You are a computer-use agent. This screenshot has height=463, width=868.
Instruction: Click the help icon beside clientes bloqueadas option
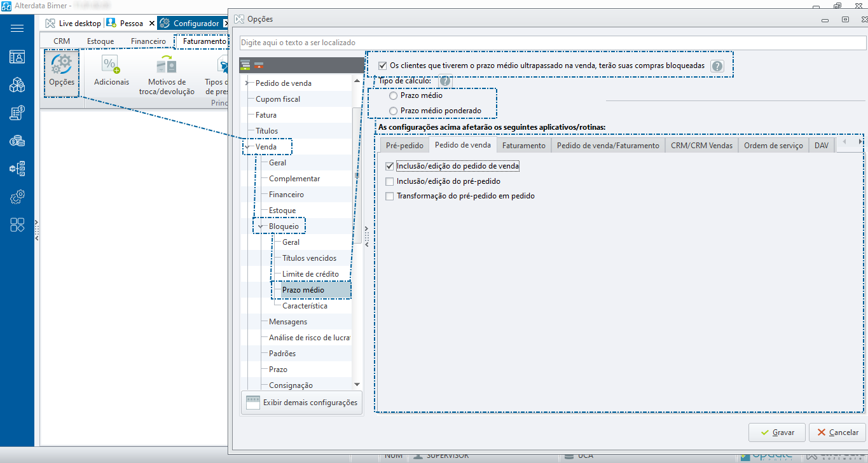717,66
